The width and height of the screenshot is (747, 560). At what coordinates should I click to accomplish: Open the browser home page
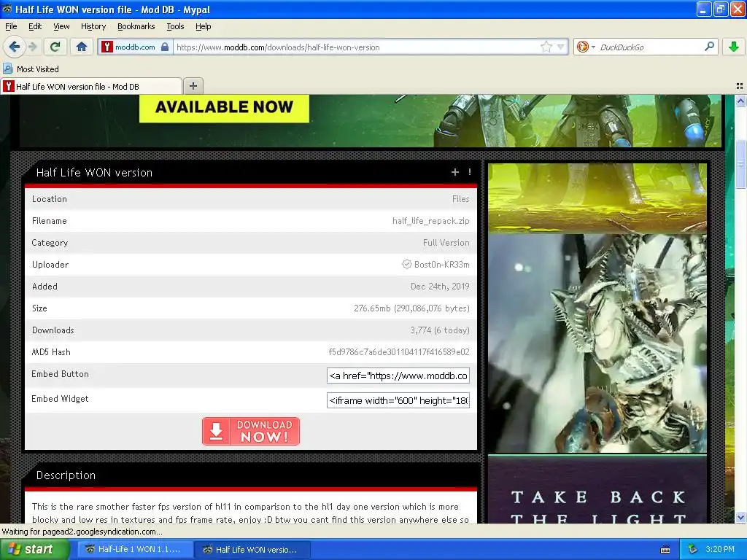(x=82, y=47)
